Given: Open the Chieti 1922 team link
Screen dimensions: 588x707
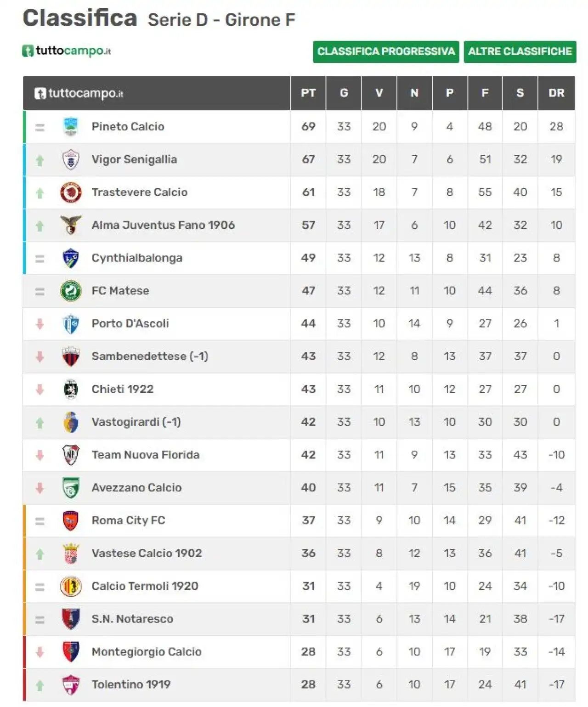Looking at the screenshot, I should [122, 389].
